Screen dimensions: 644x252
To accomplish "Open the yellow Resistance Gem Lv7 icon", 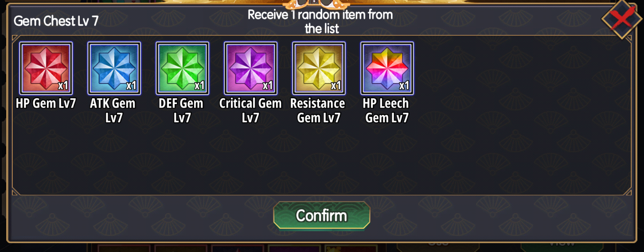I will pos(319,68).
